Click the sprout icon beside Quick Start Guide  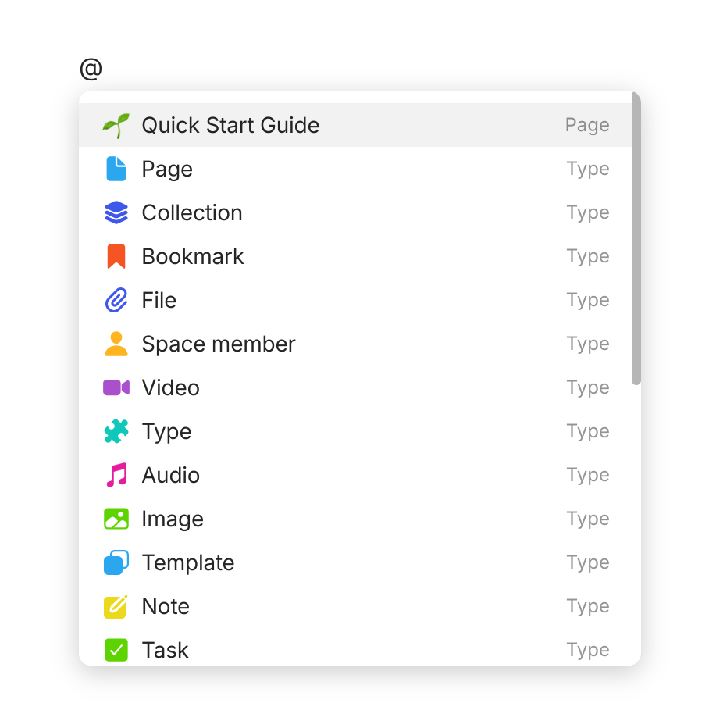point(116,126)
